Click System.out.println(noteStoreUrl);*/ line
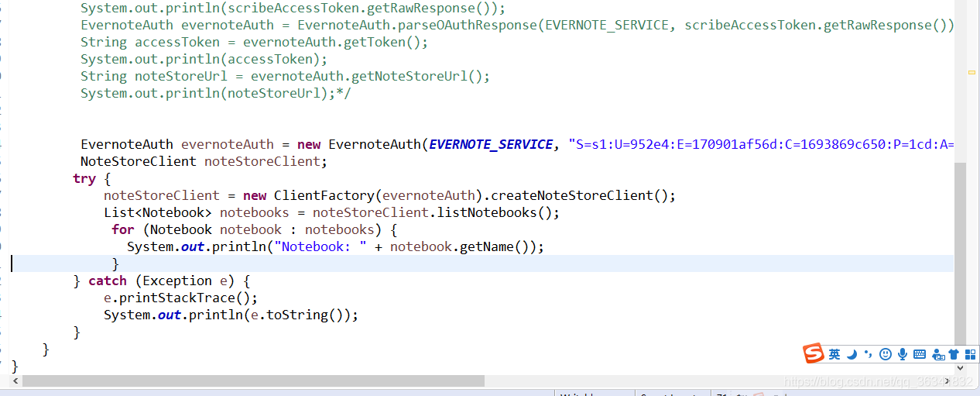 (x=216, y=93)
